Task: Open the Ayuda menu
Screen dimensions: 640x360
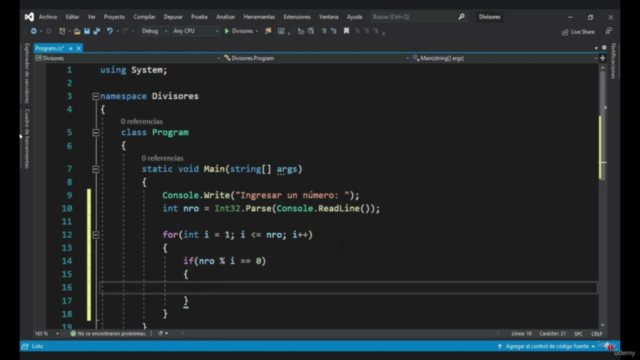Action: [x=354, y=17]
